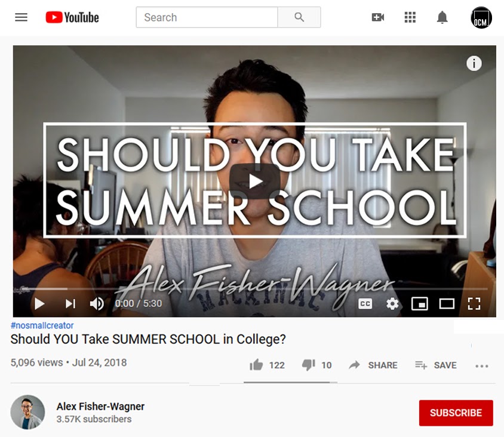The width and height of the screenshot is (504, 437).
Task: Click the video progress bar
Action: 254,289
